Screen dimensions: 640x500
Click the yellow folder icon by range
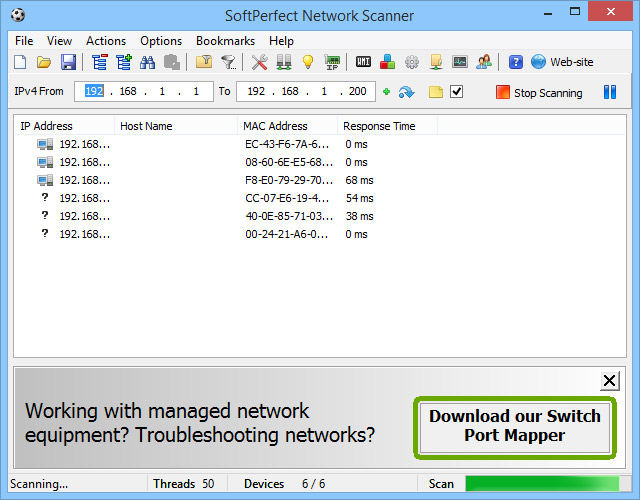436,92
